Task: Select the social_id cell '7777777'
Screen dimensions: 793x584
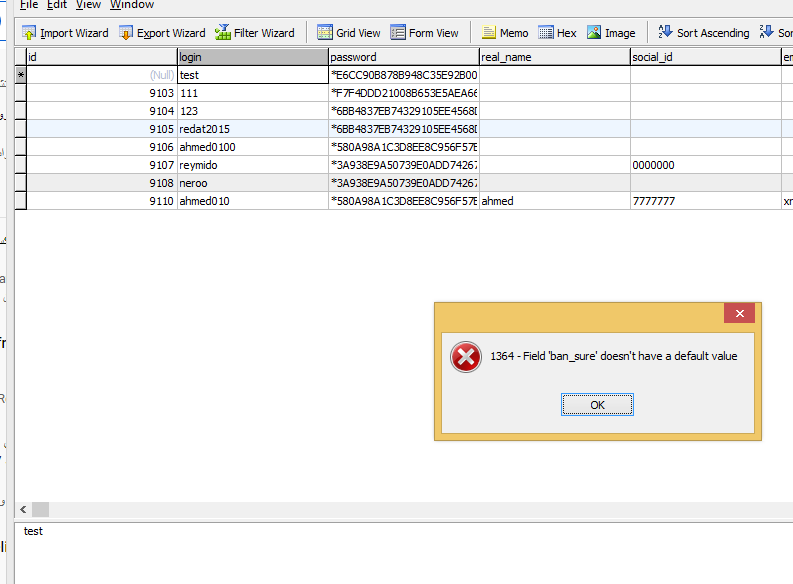Action: (x=706, y=201)
